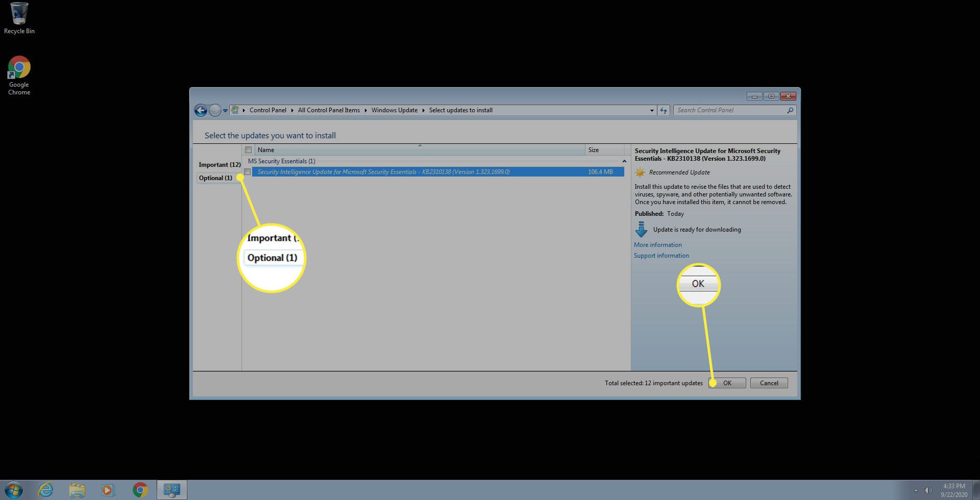Select Windows Update breadcrumb
The width and height of the screenshot is (980, 500).
[x=394, y=110]
